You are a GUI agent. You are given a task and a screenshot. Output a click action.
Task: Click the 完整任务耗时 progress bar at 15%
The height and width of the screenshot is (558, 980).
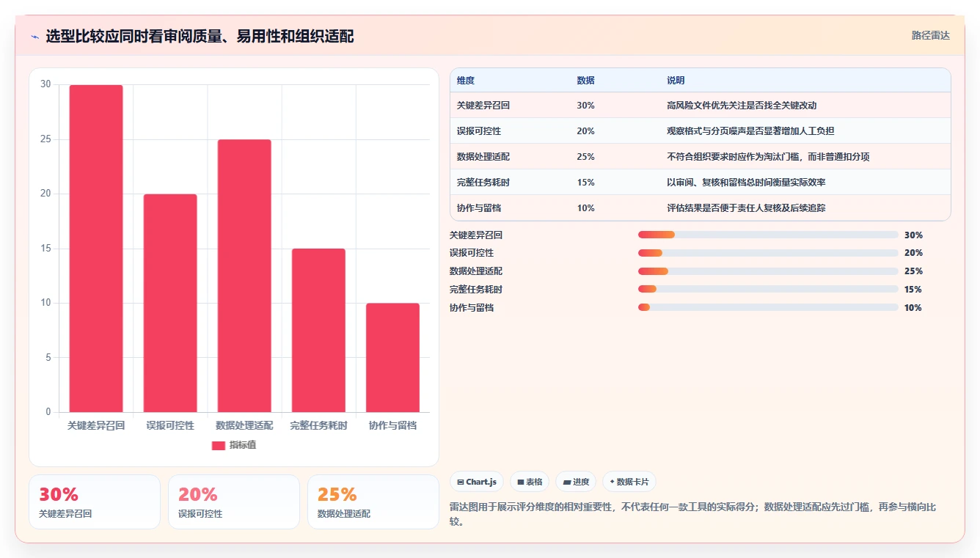[768, 290]
